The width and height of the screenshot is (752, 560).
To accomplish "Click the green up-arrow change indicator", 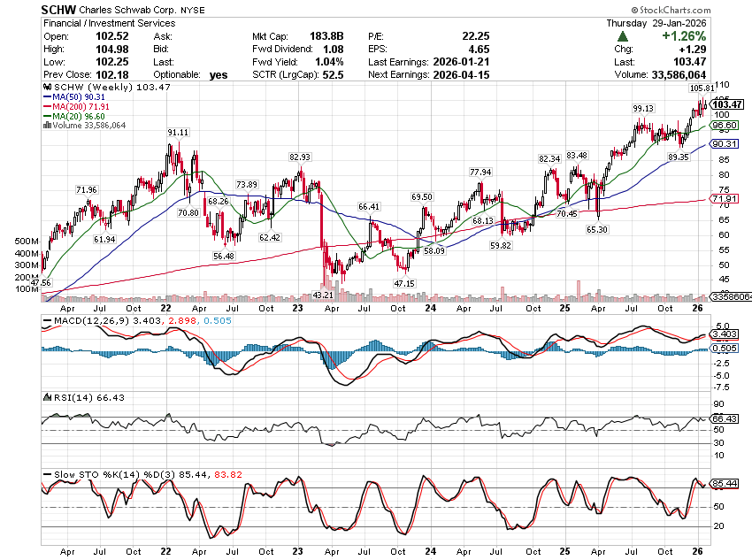I will tap(624, 36).
